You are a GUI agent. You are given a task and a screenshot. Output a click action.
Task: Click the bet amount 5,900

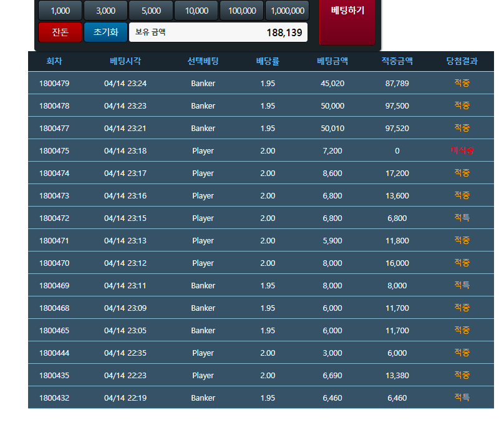click(332, 241)
